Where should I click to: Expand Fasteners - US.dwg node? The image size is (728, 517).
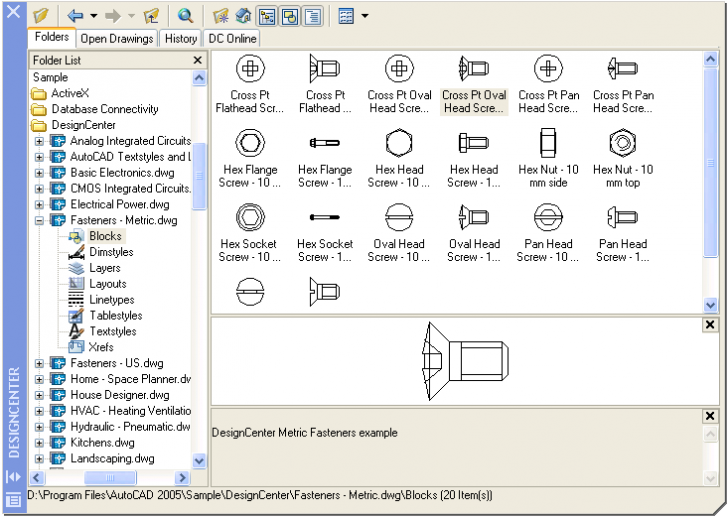pos(39,363)
